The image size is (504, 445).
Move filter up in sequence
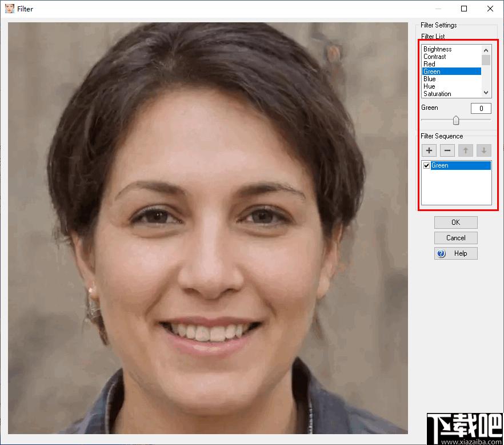pos(465,150)
